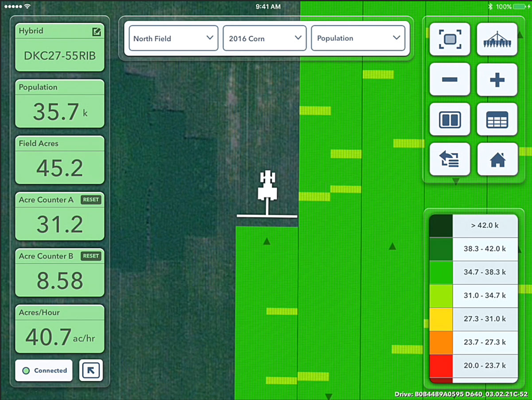Open the planter implement icon

(497, 39)
